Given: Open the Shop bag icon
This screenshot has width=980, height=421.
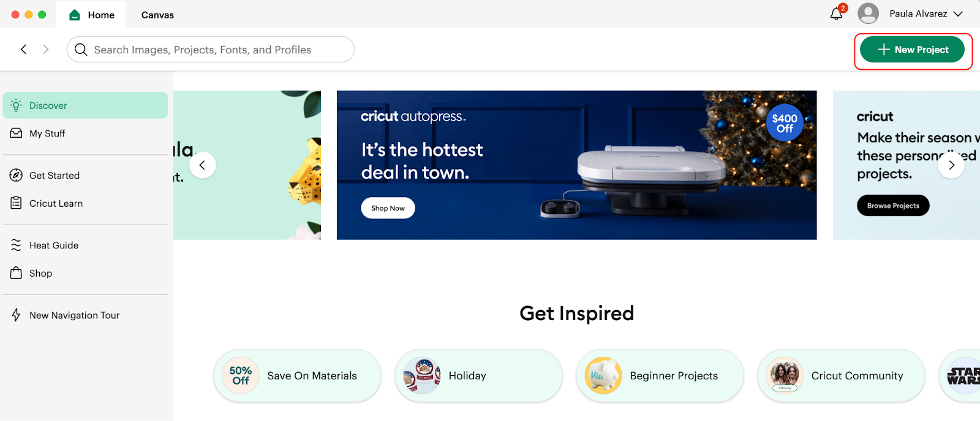Looking at the screenshot, I should (17, 273).
